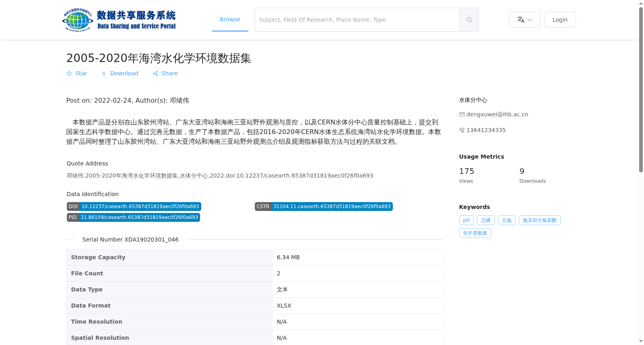Screen dimensions: 644x345
Task: Click the dataset title 2005-2020年海湾水化学环境数据集
Action: [159, 58]
